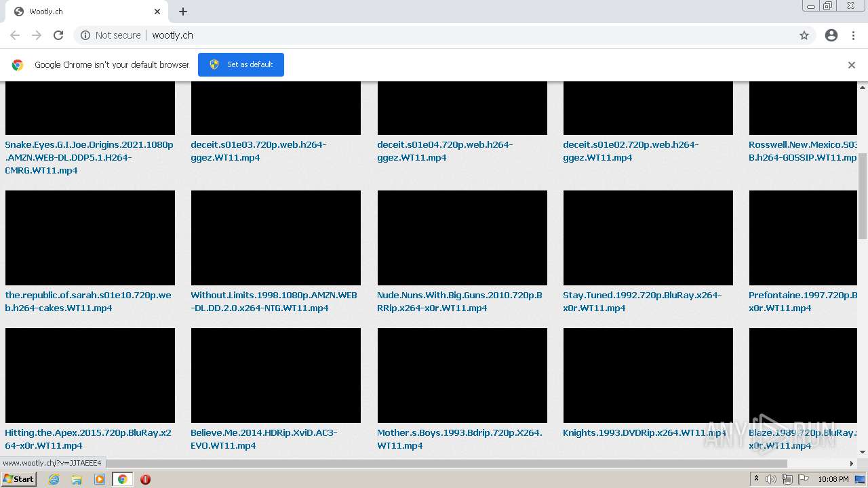This screenshot has width=868, height=488.
Task: Click thumbnail above Stay.Tuned.1992 title
Action: pos(648,238)
